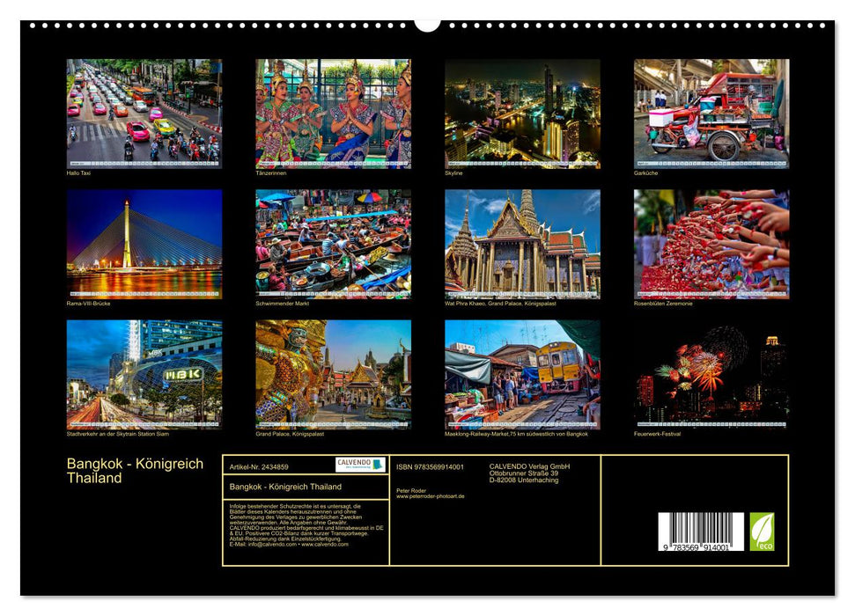Click the Maeklong-Railway-Market caption
The height and width of the screenshot is (616, 855).
point(516,435)
